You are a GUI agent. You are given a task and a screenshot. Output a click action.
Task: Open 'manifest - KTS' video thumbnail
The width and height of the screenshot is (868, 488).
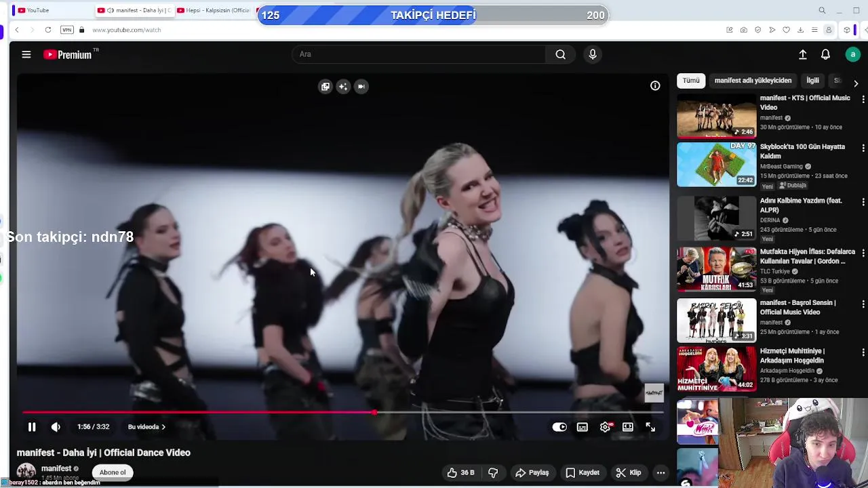click(716, 115)
